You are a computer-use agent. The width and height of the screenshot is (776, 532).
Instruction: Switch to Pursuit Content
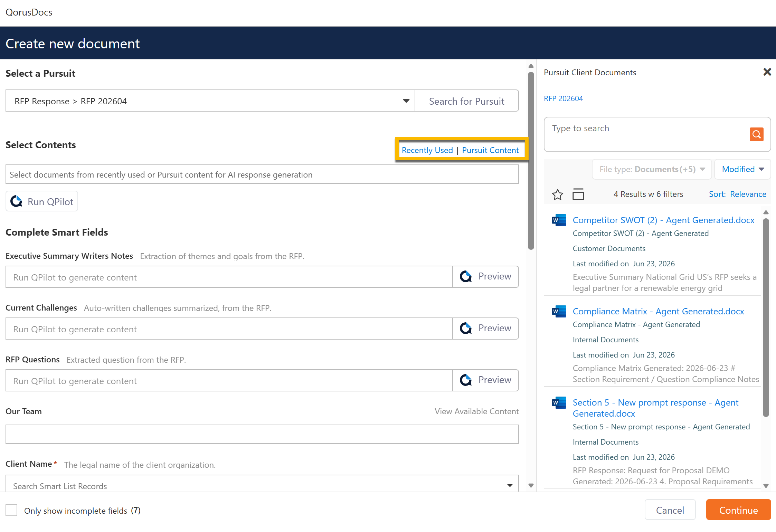click(490, 150)
